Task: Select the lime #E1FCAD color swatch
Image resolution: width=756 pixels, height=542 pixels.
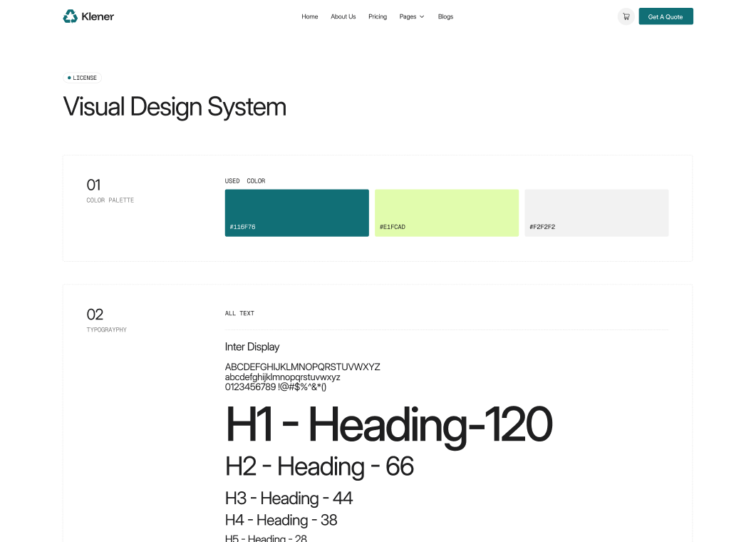Action: (447, 213)
